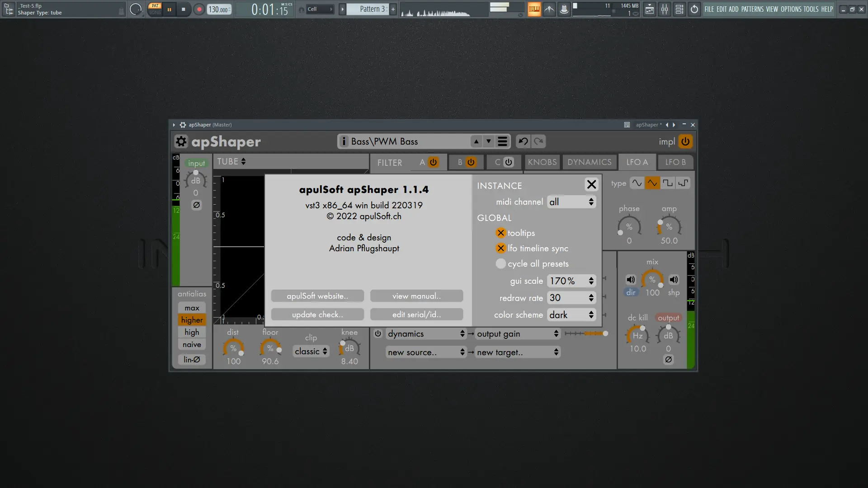Click the apShaper settings gear icon

tap(181, 142)
